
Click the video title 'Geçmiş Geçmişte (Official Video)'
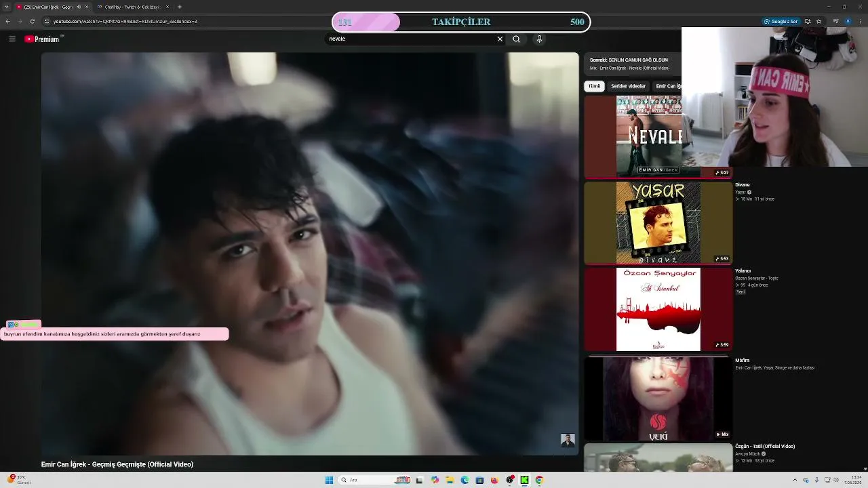click(117, 464)
